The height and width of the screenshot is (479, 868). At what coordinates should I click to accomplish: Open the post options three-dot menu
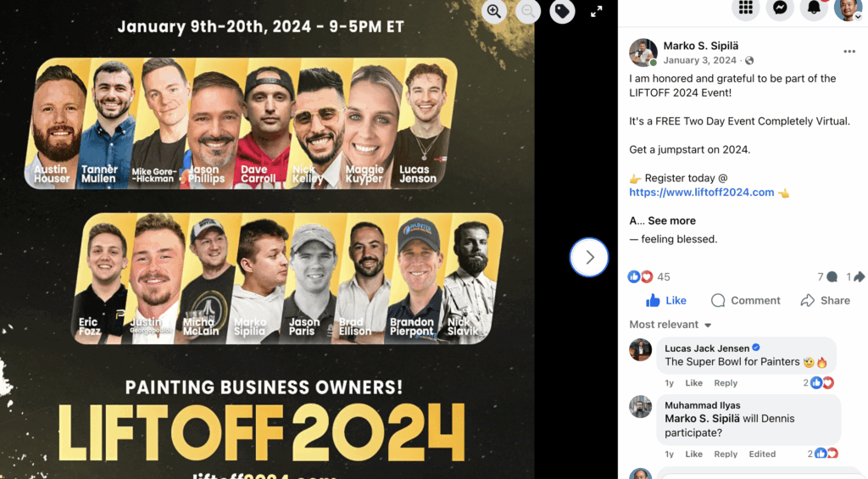pos(849,52)
